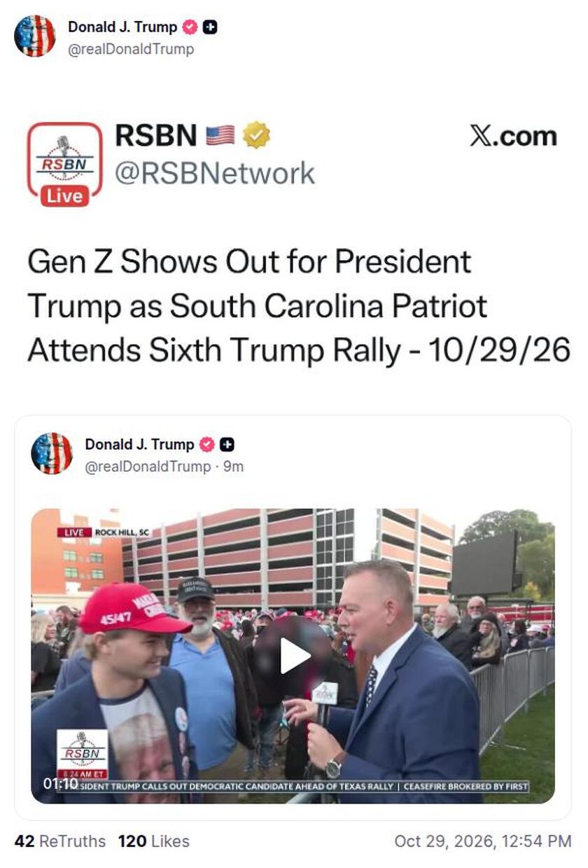This screenshot has width=588, height=868.
Task: Click the red verified badge beside the top name
Action: pyautogui.click(x=189, y=27)
